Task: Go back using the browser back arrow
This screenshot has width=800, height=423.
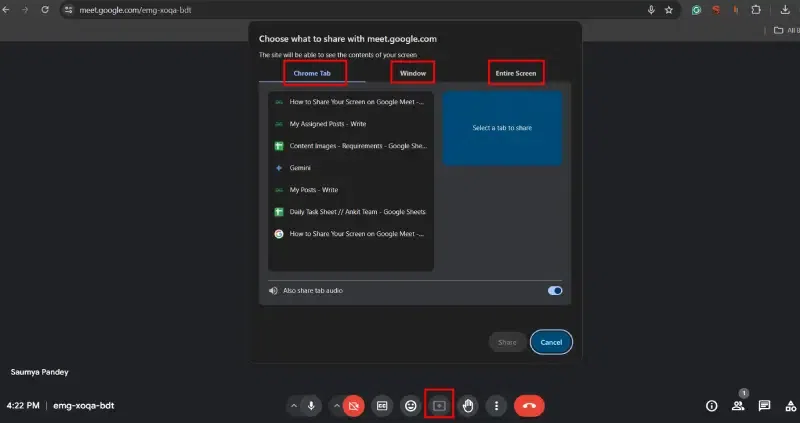Action: click(x=6, y=10)
